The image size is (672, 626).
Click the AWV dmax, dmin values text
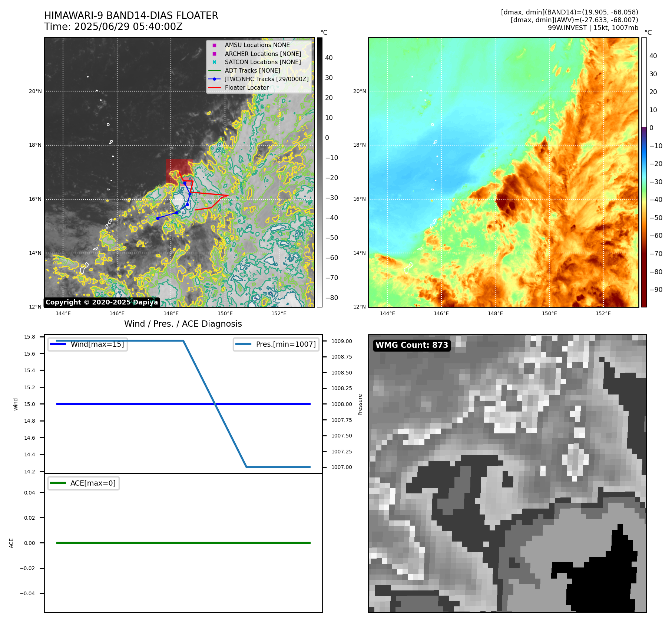tap(575, 20)
